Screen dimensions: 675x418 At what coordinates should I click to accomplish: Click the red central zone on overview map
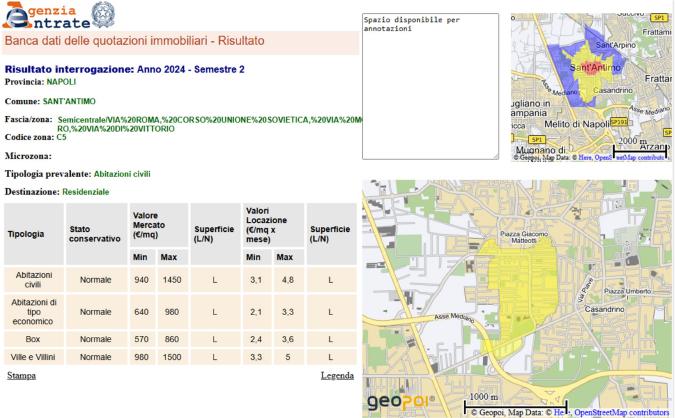pos(590,68)
